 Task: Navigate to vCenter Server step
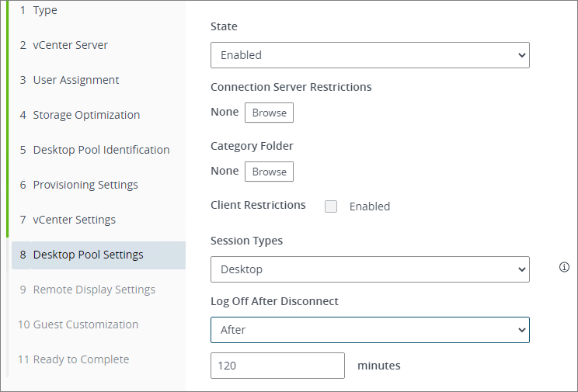[x=70, y=45]
